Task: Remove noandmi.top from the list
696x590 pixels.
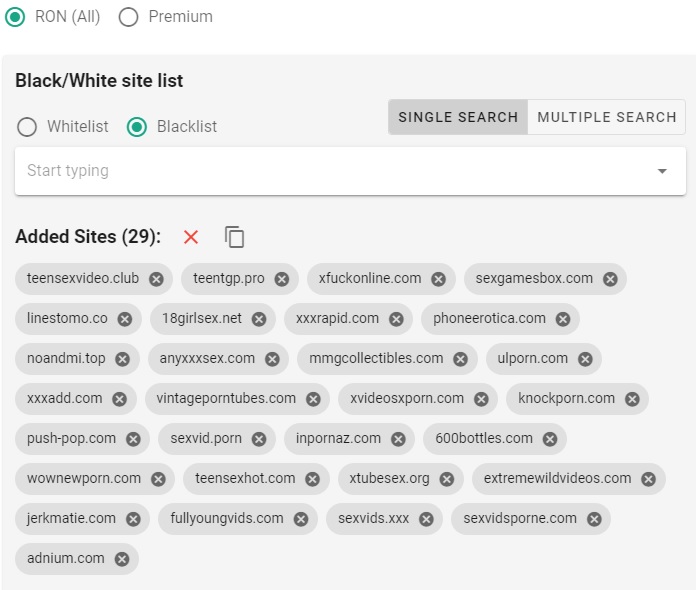Action: [122, 359]
